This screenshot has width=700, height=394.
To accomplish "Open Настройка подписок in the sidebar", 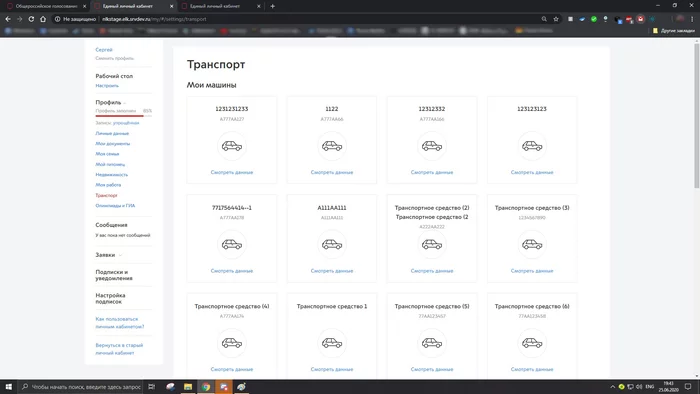I will tap(110, 299).
